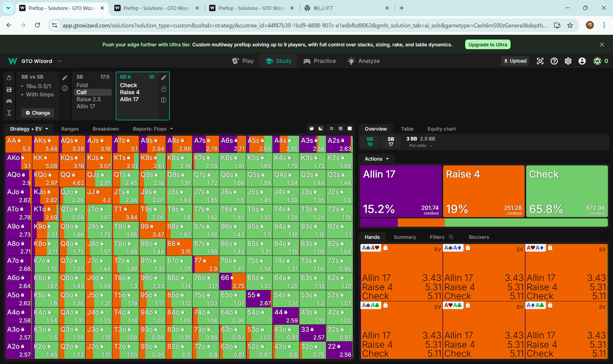The height and width of the screenshot is (364, 613).
Task: Open the Strategy + EV dropdown
Action: coord(29,129)
